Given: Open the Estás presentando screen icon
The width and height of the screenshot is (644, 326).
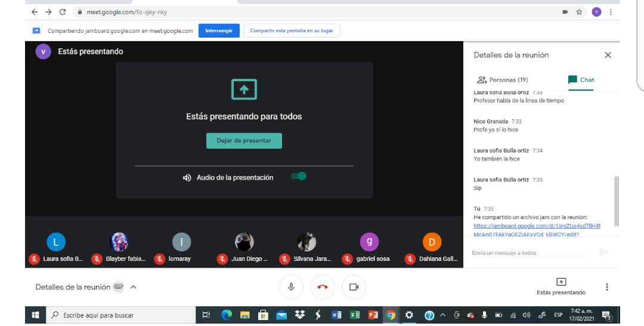Looking at the screenshot, I should click(x=561, y=282).
